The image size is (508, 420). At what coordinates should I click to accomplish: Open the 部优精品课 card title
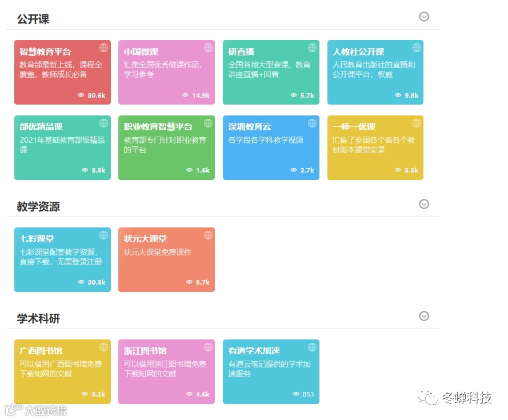point(41,126)
